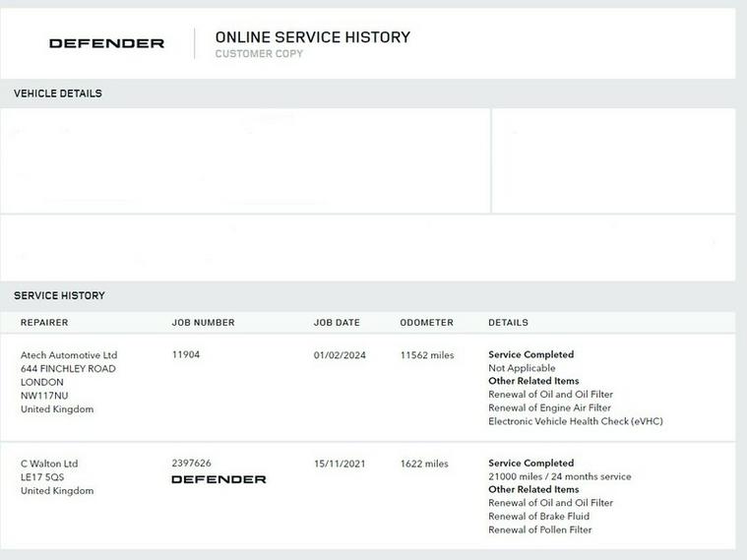Click 21000 miles / 24 months service
Screen dimensions: 747x560
[x=560, y=476]
